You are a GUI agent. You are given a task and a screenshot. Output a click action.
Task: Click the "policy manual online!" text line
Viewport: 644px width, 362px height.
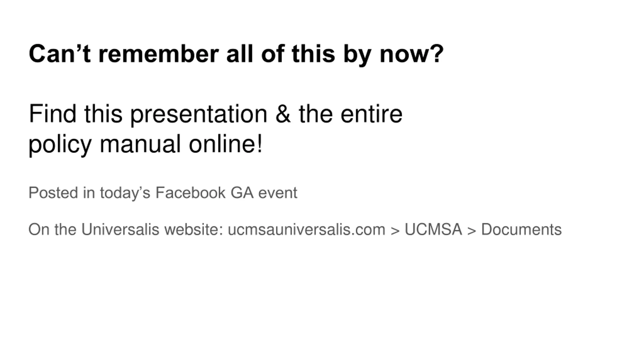(145, 144)
